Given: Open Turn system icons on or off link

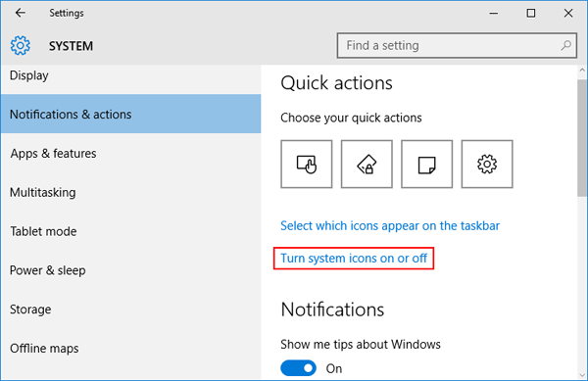Looking at the screenshot, I should (354, 259).
